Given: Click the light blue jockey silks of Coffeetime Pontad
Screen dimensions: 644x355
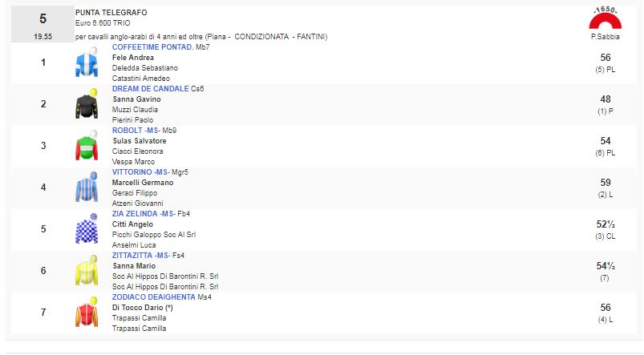Looking at the screenshot, I should tap(86, 63).
